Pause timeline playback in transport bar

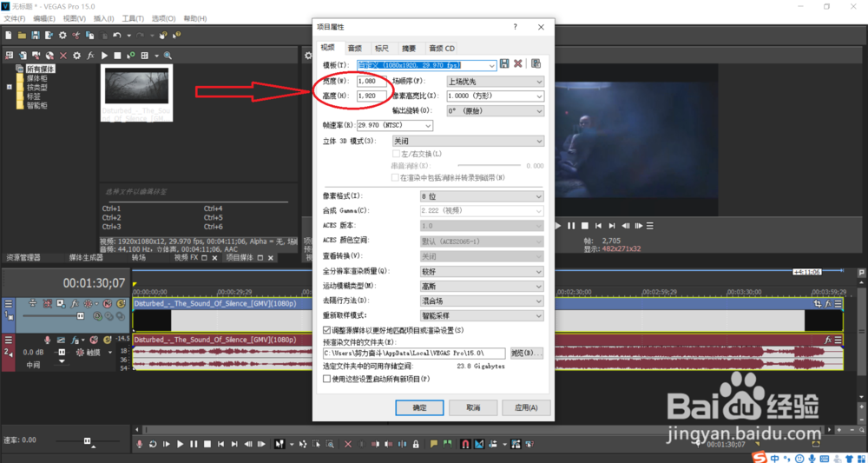pyautogui.click(x=194, y=444)
